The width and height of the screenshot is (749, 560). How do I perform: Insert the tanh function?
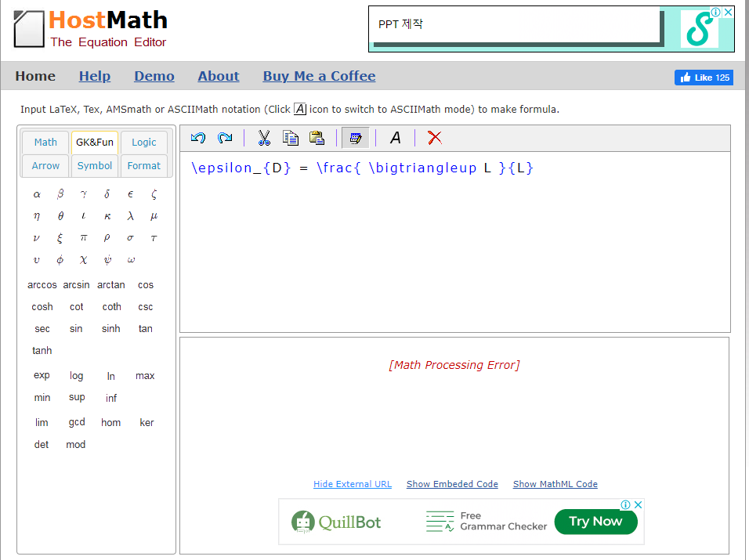[x=42, y=351]
